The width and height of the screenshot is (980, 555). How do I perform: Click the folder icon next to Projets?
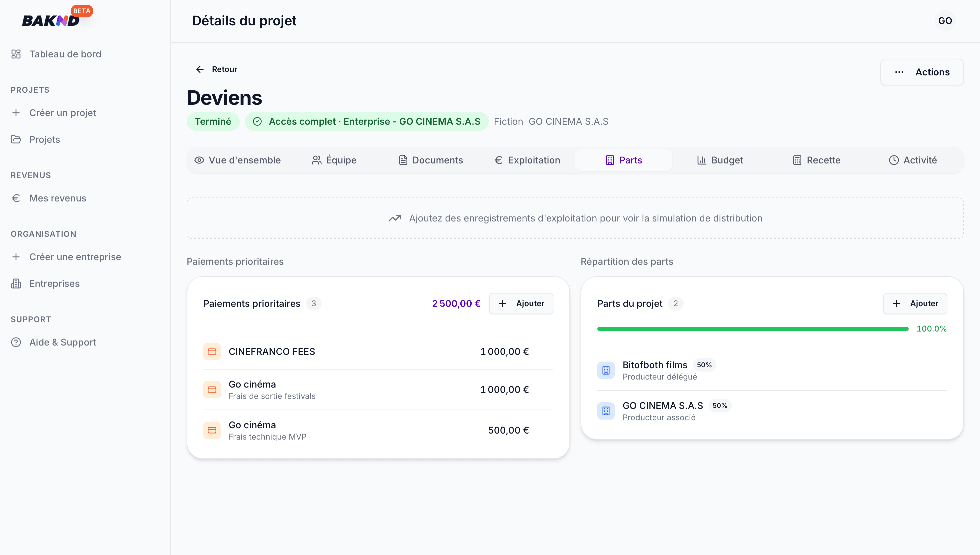click(x=16, y=139)
